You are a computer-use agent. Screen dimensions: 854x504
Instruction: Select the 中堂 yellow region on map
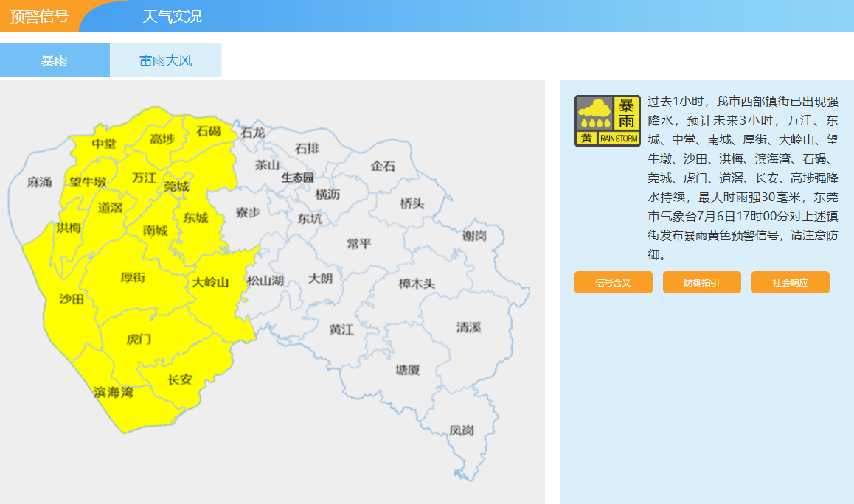pyautogui.click(x=104, y=143)
